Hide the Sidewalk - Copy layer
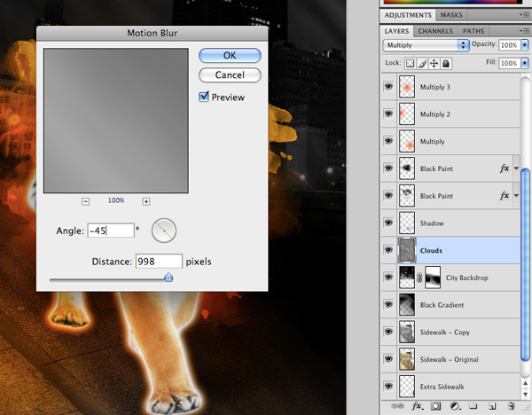Screen dimensions: 532x415 pos(388,332)
